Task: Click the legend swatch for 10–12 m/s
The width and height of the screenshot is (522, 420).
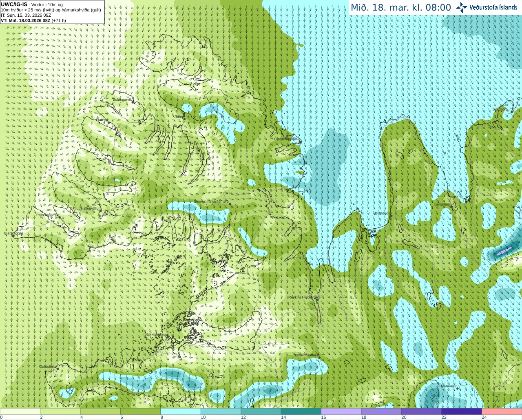Action: 221,411
